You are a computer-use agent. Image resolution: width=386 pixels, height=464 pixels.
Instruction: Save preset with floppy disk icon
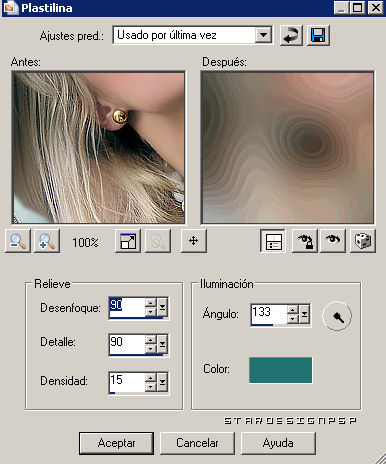tap(318, 35)
